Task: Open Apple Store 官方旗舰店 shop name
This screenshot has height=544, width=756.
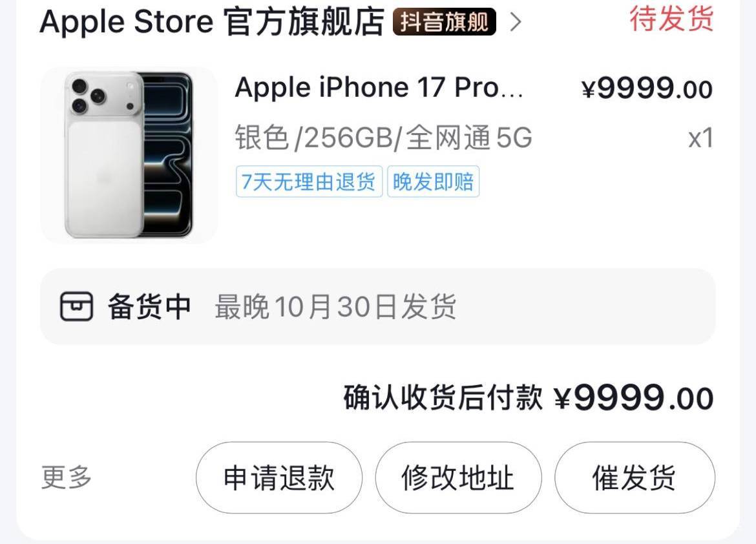Action: coord(212,22)
